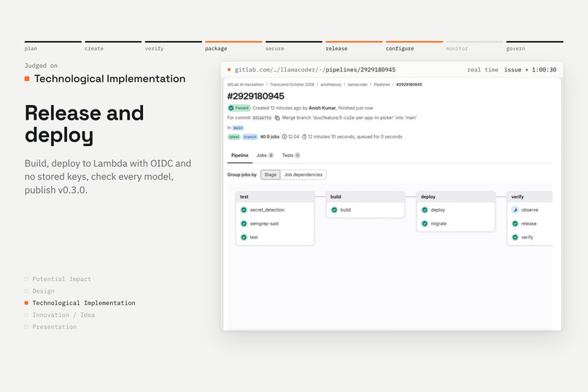Click the secret_detection job passed status icon
The width and height of the screenshot is (588, 392).
[244, 210]
